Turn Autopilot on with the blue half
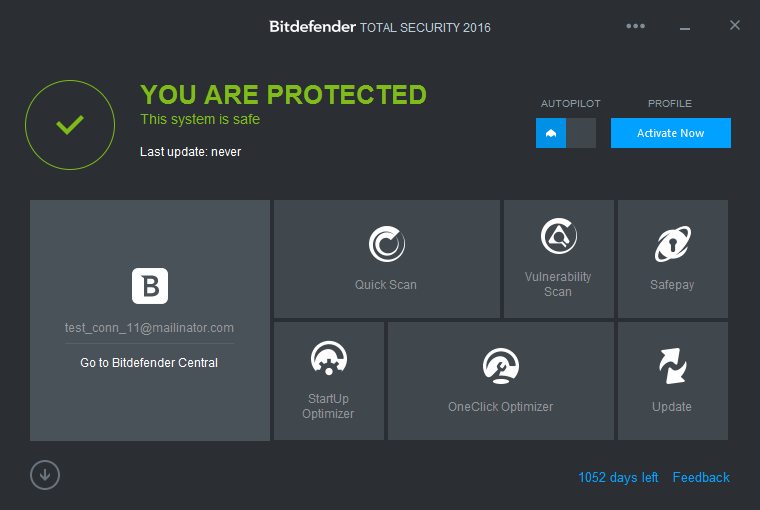Image resolution: width=760 pixels, height=510 pixels. click(x=551, y=133)
